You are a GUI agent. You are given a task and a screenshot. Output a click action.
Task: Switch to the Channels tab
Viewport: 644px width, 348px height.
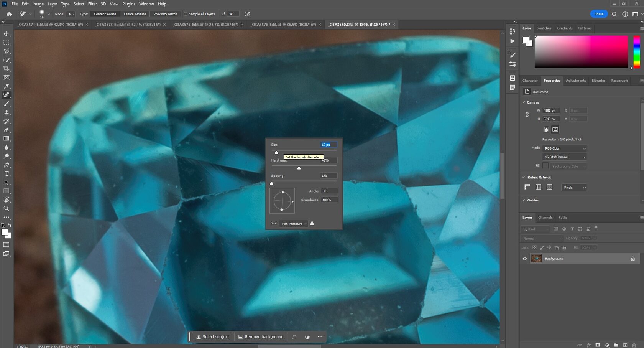pyautogui.click(x=545, y=217)
